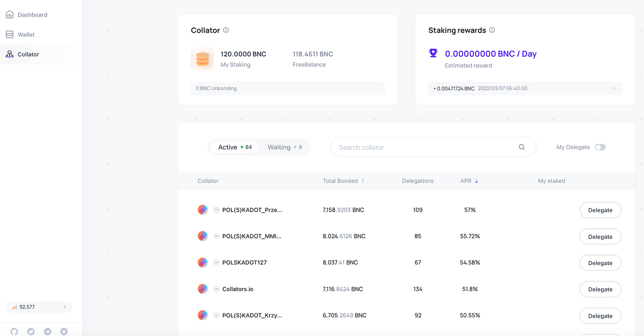The image size is (644, 336).
Task: Open the Telegram link icon
Action: (x=47, y=331)
